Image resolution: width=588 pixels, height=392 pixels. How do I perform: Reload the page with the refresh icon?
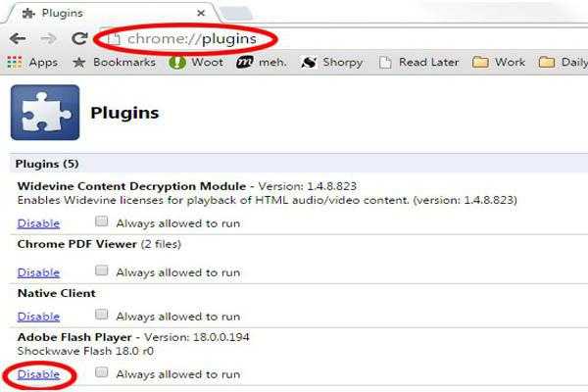click(x=79, y=38)
